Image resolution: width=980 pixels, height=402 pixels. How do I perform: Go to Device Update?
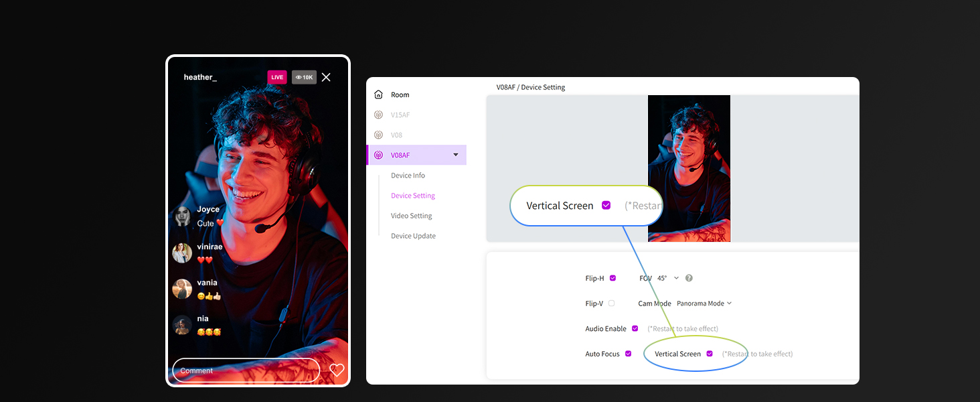coord(413,235)
